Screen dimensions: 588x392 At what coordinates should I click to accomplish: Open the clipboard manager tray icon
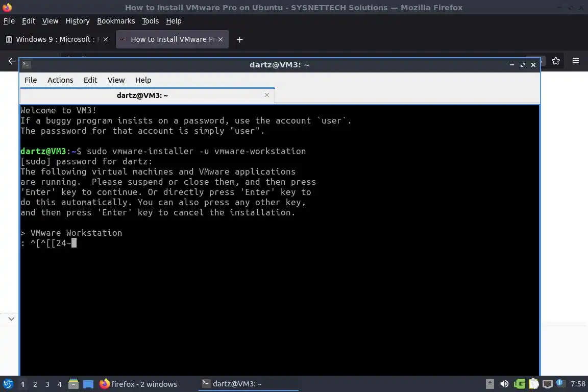click(x=533, y=384)
